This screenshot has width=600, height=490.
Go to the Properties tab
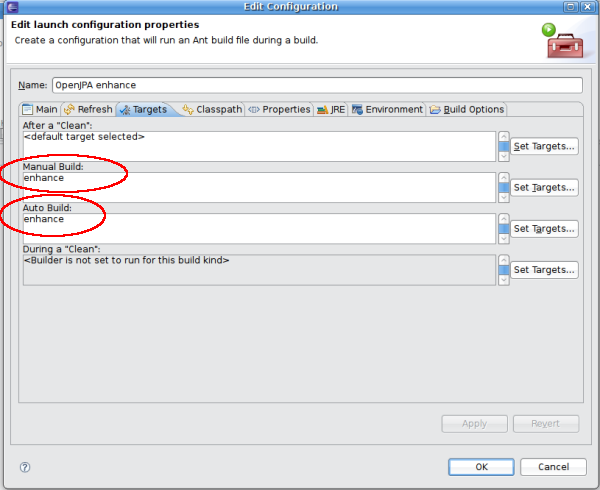pos(279,109)
